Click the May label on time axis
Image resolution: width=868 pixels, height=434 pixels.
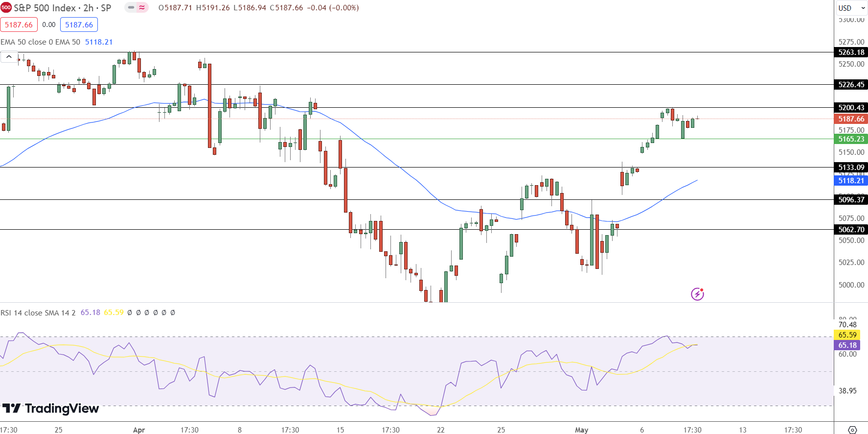pos(581,430)
